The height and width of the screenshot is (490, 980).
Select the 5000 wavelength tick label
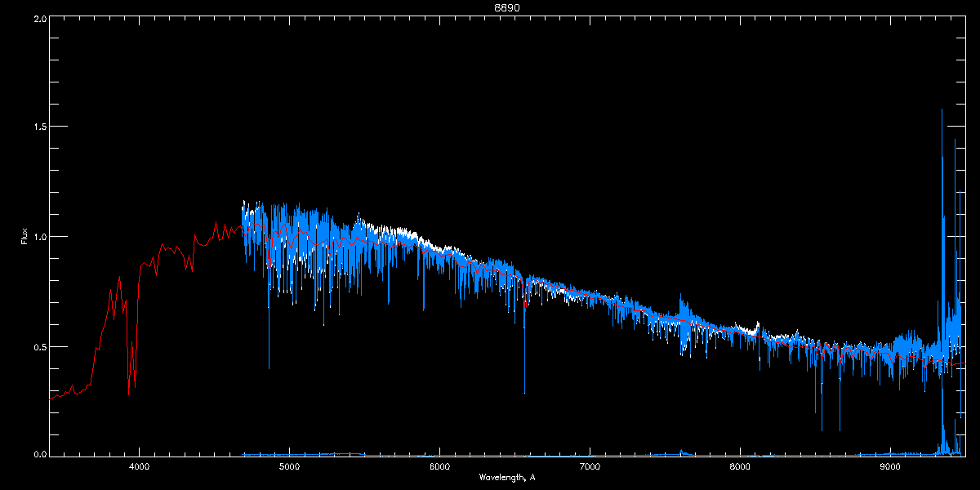pos(289,466)
